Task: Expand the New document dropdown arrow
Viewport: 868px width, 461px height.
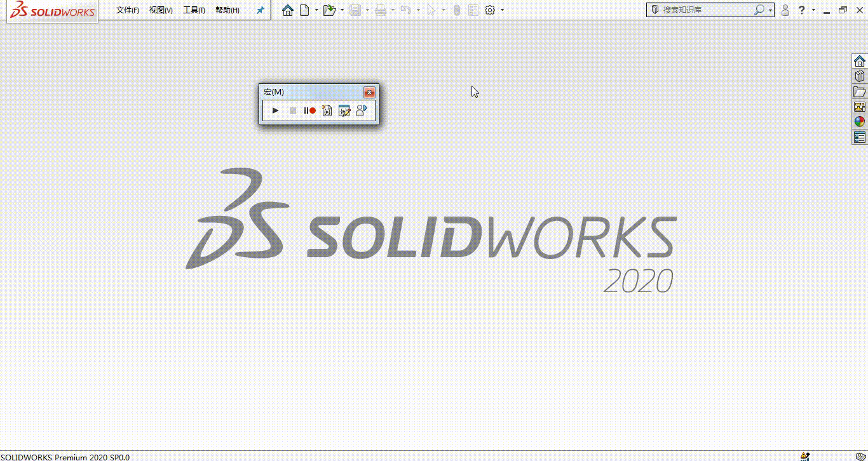Action: coord(316,10)
